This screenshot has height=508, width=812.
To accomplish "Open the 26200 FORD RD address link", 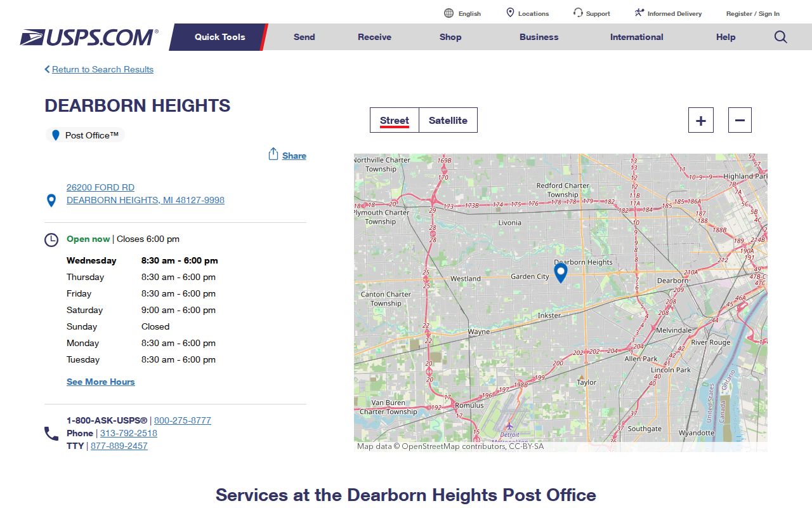I will (100, 187).
